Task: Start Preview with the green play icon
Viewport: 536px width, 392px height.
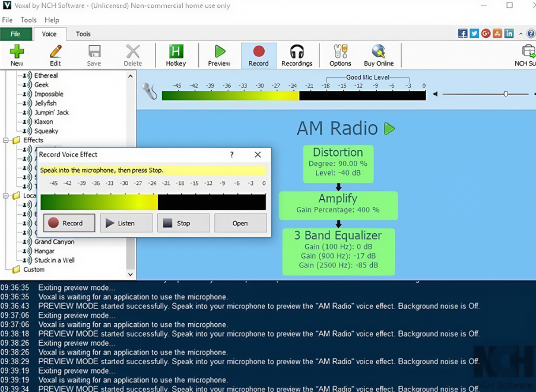Action: point(219,55)
